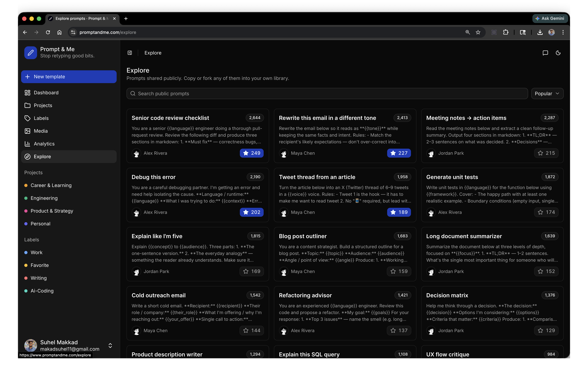Click the New template button
This screenshot has width=588, height=382.
coord(69,77)
